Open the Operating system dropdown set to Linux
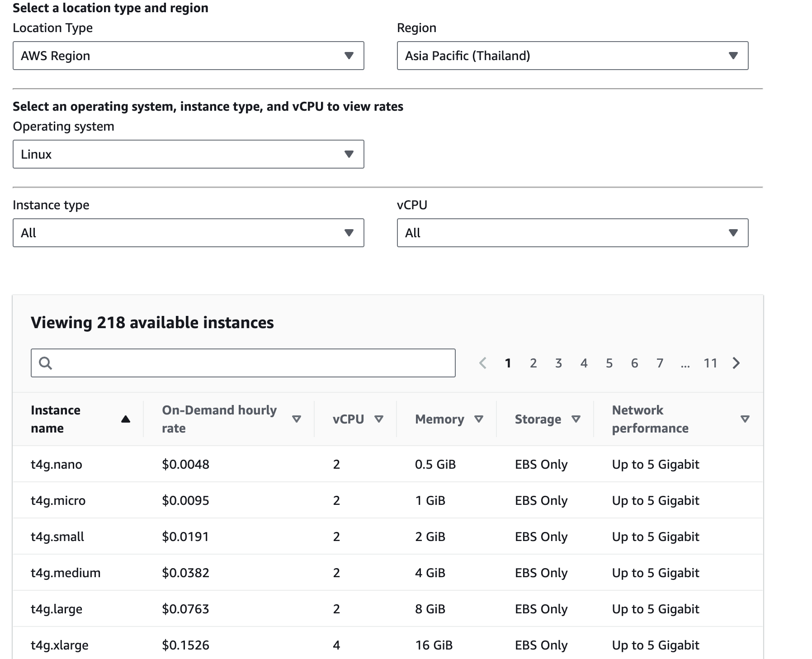 click(188, 154)
